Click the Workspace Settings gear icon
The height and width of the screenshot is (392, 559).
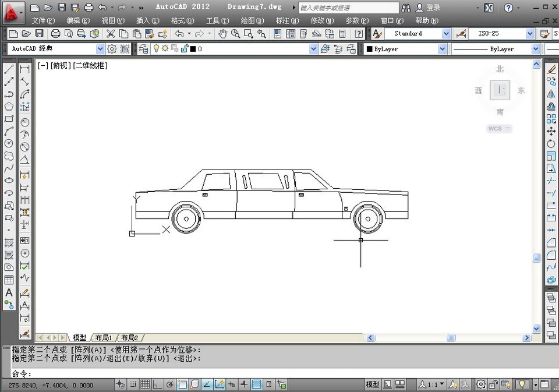(x=112, y=50)
